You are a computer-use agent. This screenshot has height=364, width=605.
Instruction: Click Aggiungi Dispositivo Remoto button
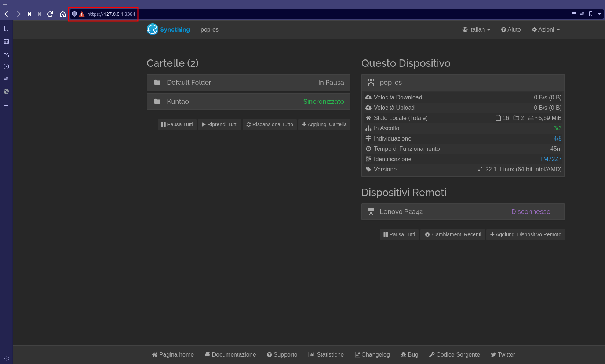pos(525,234)
